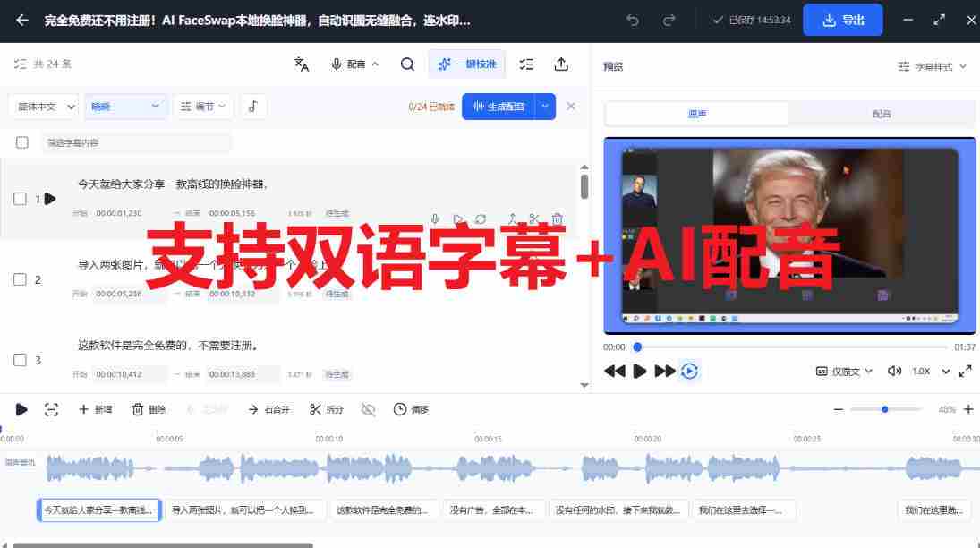Split subtitle 1 with scissors icon

[533, 219]
